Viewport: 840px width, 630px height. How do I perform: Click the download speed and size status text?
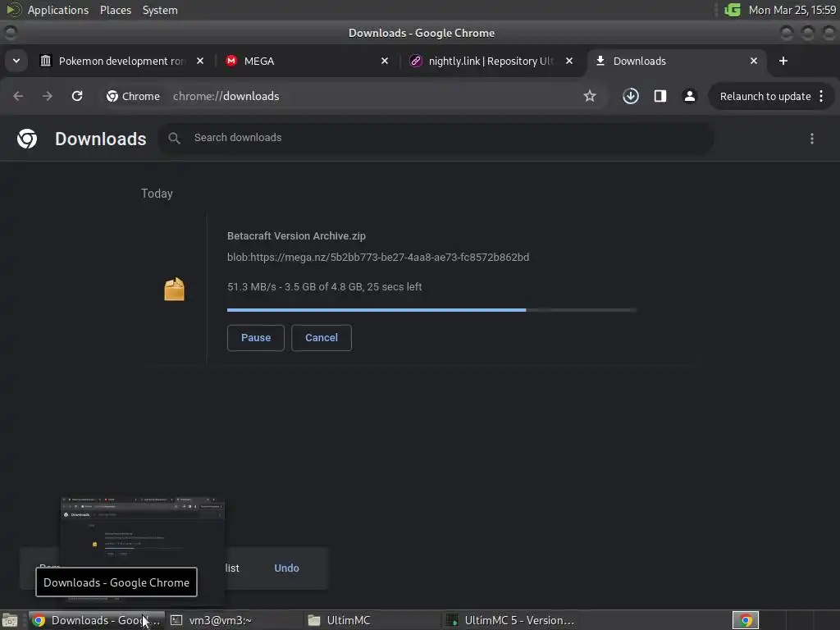324,287
